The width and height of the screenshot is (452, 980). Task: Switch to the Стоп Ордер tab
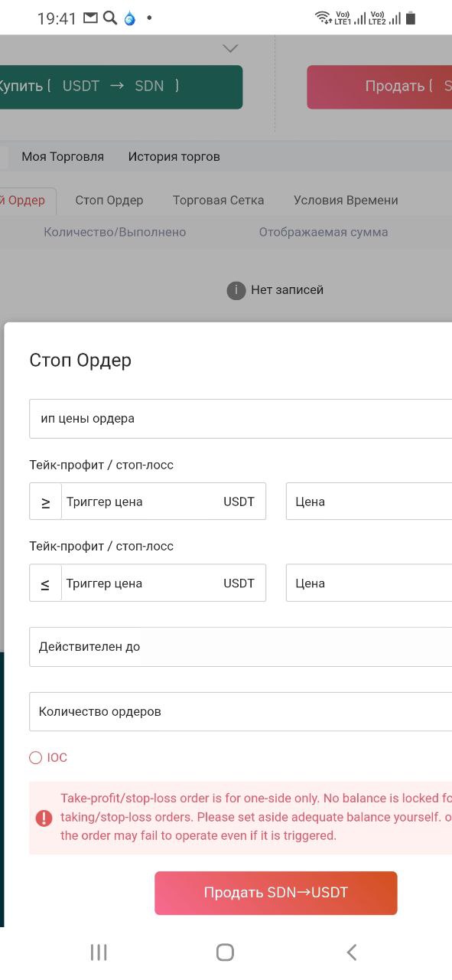click(109, 200)
